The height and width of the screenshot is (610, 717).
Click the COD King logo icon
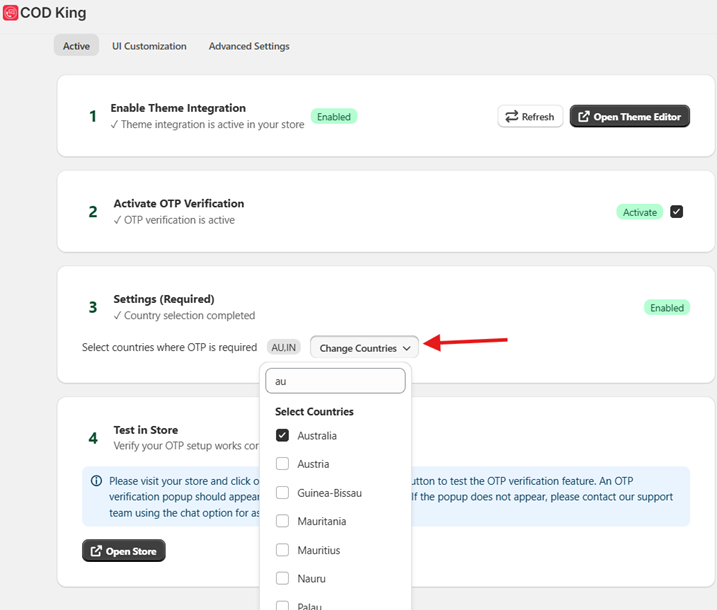[x=11, y=13]
